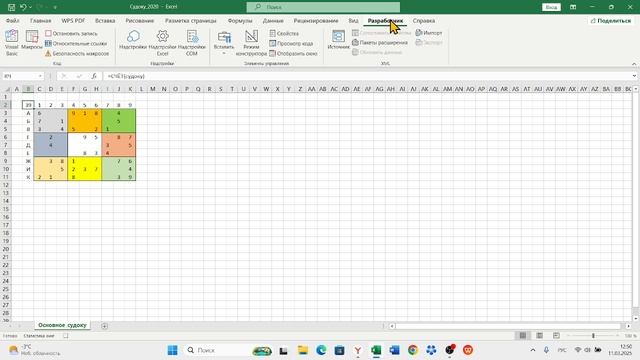Open Надстройки Excel add-ins
The width and height of the screenshot is (640, 360).
pos(162,42)
